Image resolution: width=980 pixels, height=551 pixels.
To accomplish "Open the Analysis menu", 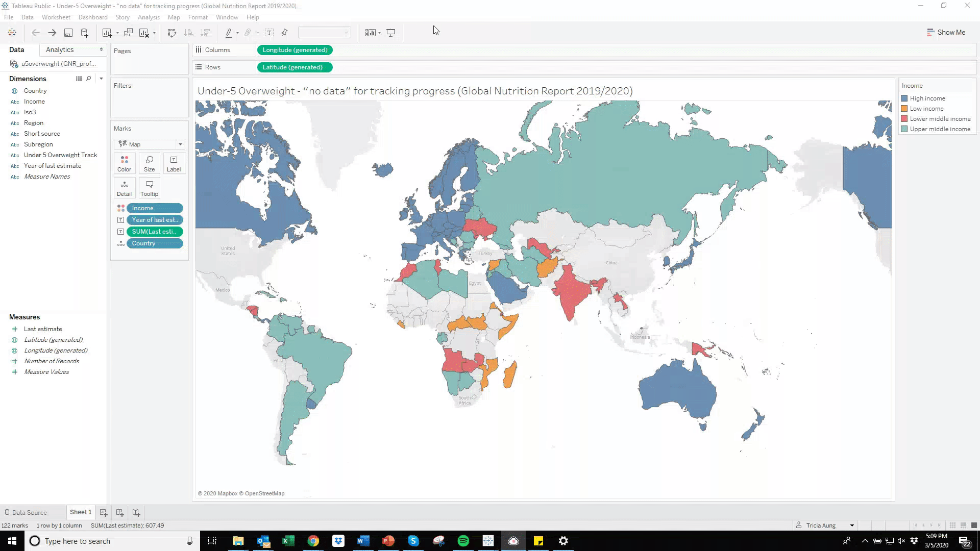I will 149,17.
